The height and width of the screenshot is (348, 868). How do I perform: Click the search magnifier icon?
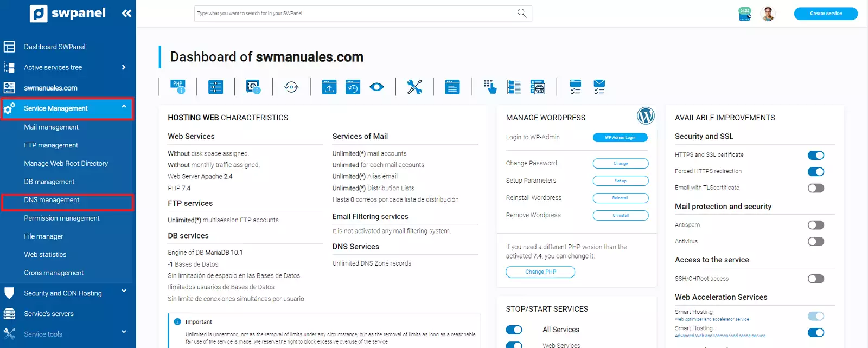(x=522, y=13)
